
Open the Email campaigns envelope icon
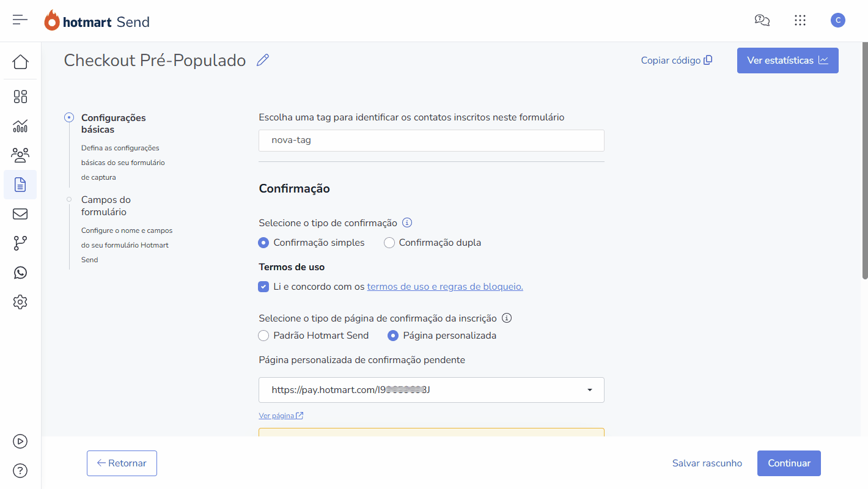20,213
